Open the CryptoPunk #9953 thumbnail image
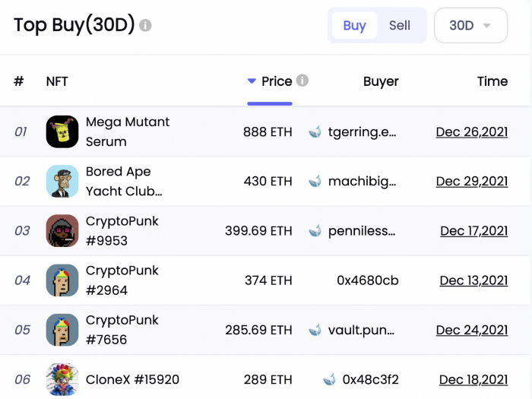 click(62, 231)
